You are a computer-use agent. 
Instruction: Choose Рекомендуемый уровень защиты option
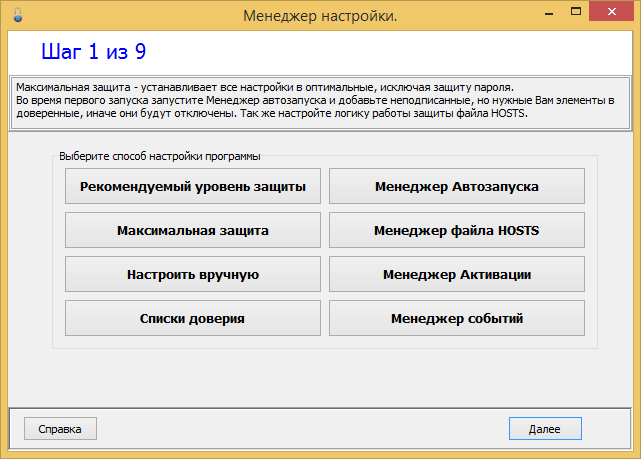[x=193, y=186]
